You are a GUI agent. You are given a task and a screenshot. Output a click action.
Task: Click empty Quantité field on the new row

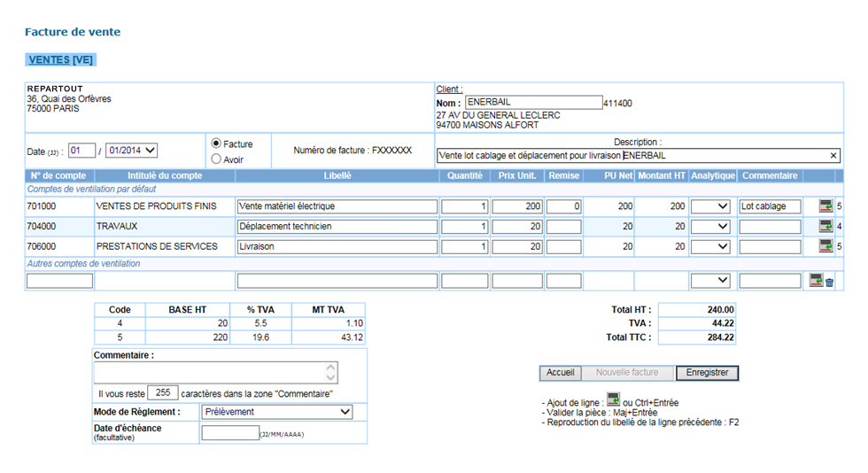point(464,281)
